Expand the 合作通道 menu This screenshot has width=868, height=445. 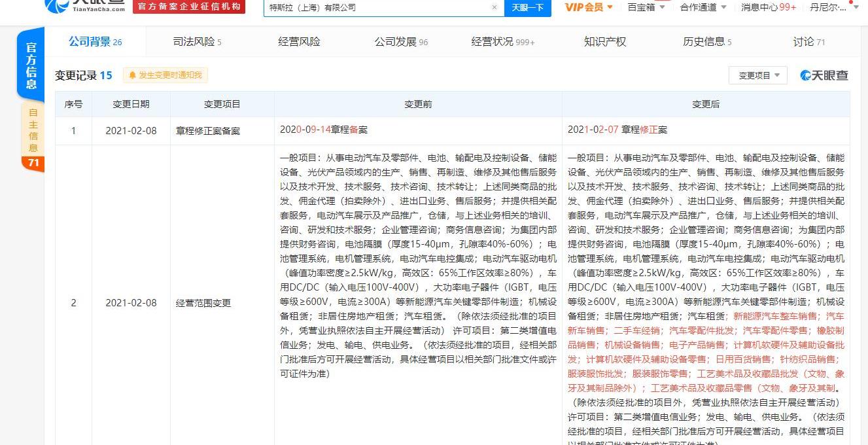click(703, 7)
